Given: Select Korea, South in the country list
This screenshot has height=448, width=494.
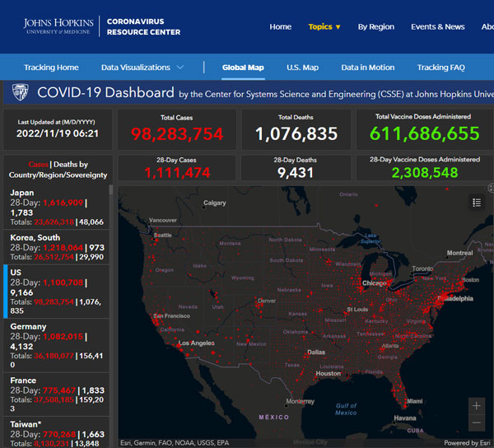Looking at the screenshot, I should [x=56, y=247].
